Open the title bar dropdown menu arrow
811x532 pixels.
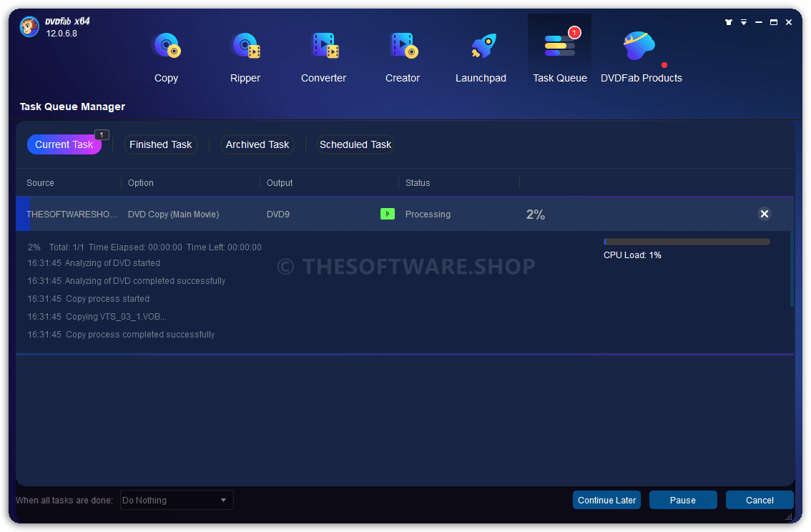click(744, 22)
